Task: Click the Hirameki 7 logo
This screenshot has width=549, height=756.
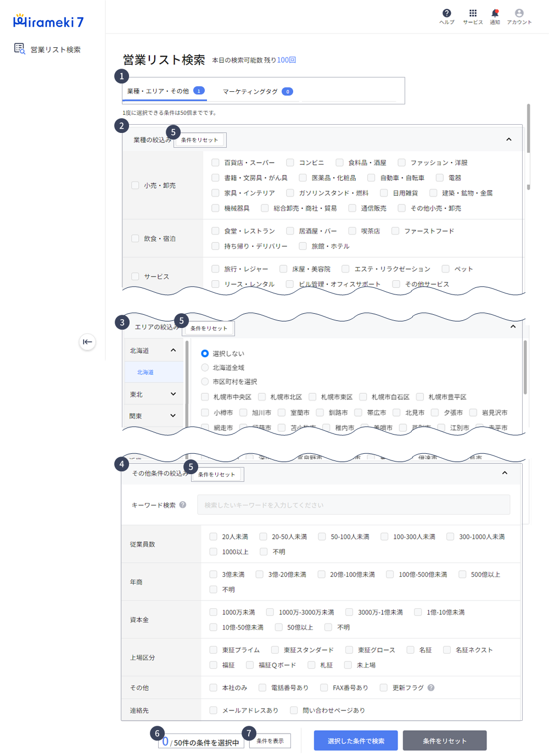Action: coord(48,22)
